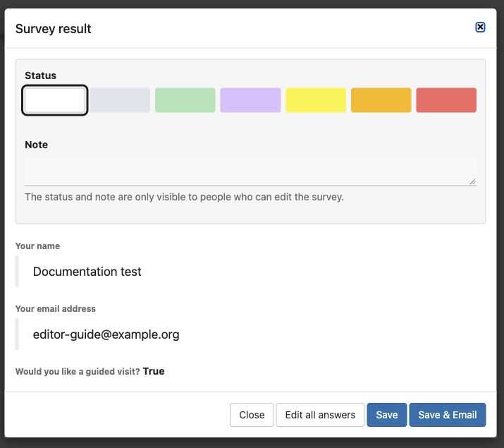Click the 'Note' heading
The image size is (504, 448).
pyautogui.click(x=37, y=145)
